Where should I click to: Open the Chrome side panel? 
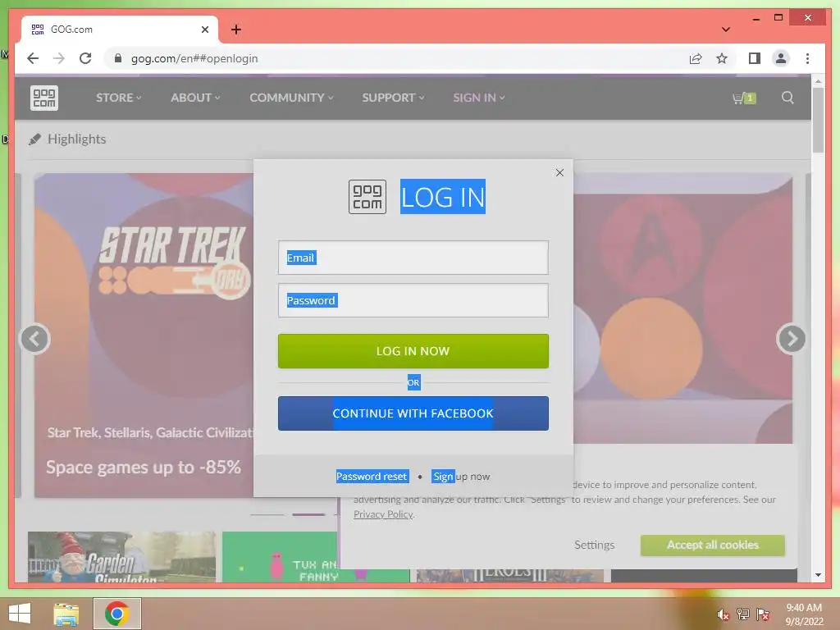(755, 58)
